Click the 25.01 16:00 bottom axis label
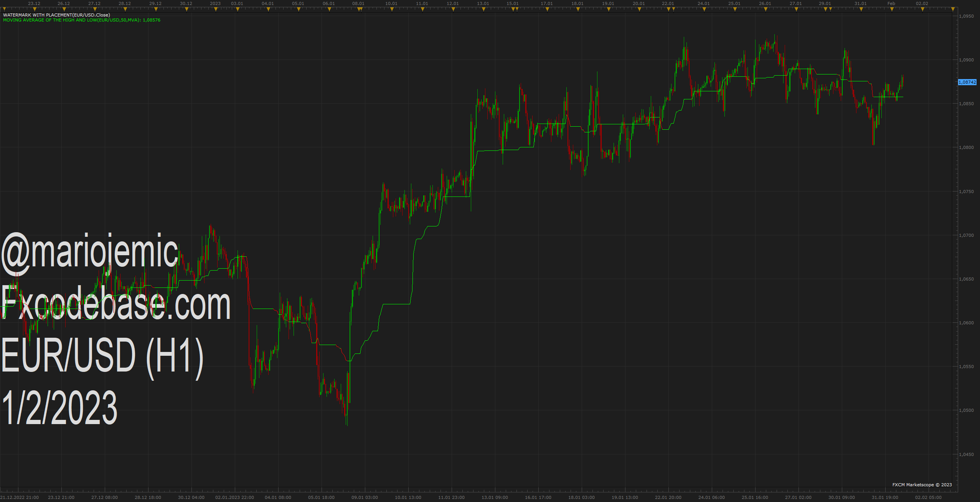Screen dimensions: 980x502 [x=755, y=497]
